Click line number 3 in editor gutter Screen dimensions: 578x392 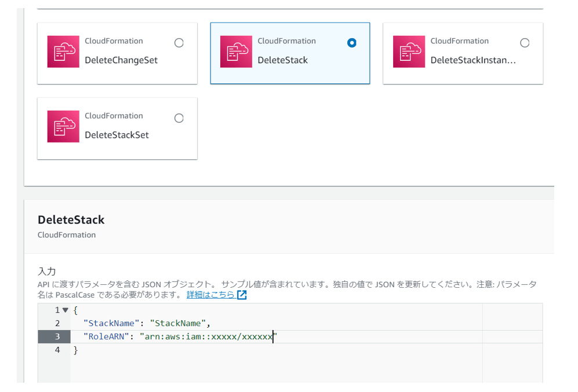click(x=57, y=336)
